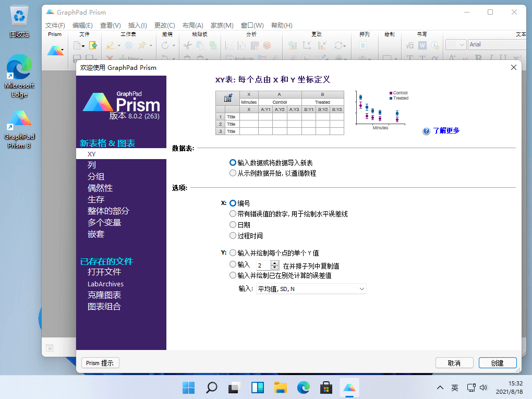532x399 pixels.
Task: Click the copy pages icon in clipboard group
Action: click(200, 45)
